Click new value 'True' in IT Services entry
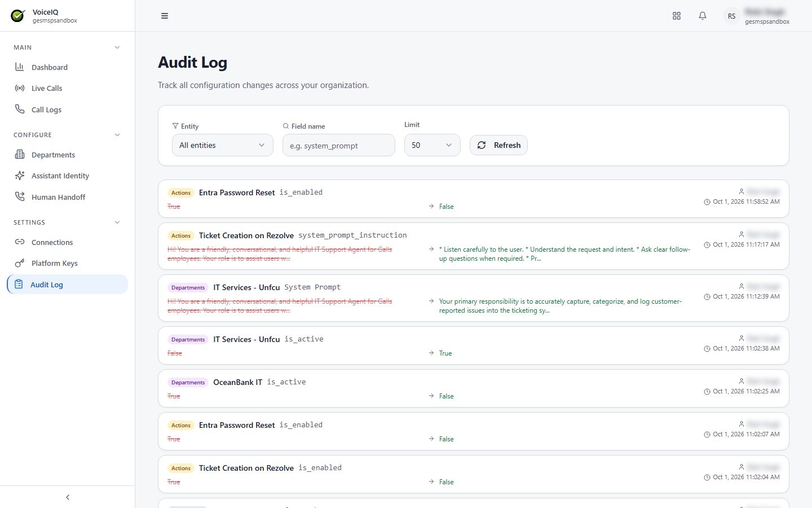Image resolution: width=812 pixels, height=508 pixels. [x=445, y=353]
